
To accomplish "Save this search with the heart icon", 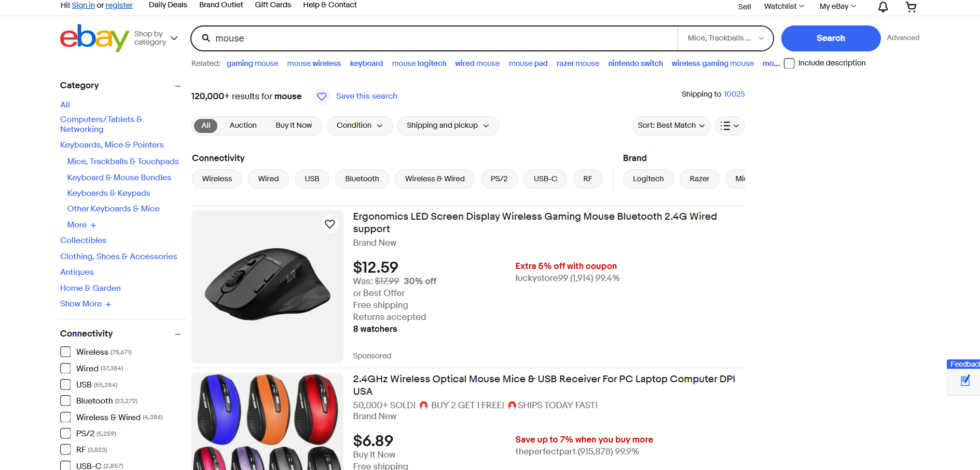I will (321, 96).
